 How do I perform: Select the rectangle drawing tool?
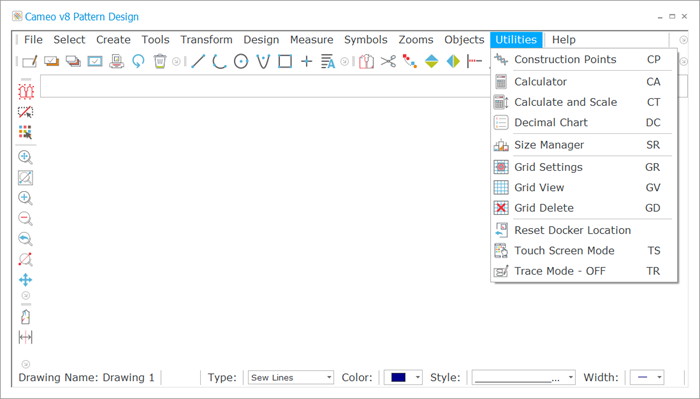(285, 61)
